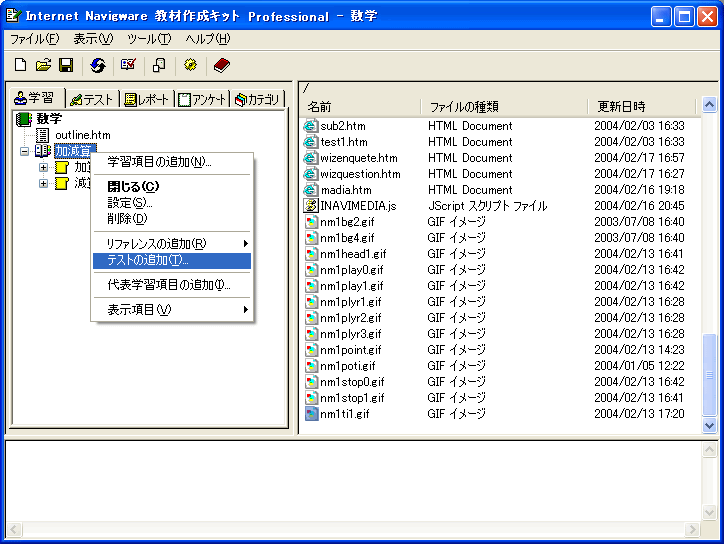Click the New file toolbar icon
Viewport: 724px width, 544px height.
coord(20,65)
